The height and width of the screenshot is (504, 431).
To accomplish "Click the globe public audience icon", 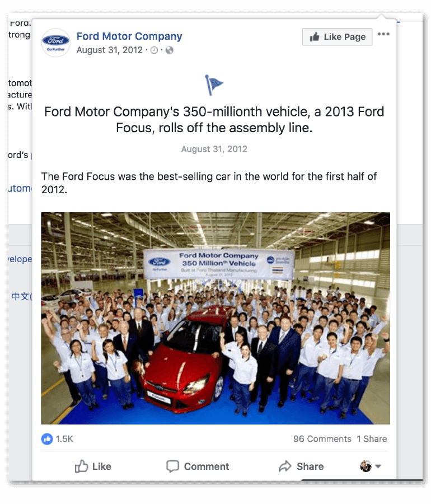I will point(169,50).
